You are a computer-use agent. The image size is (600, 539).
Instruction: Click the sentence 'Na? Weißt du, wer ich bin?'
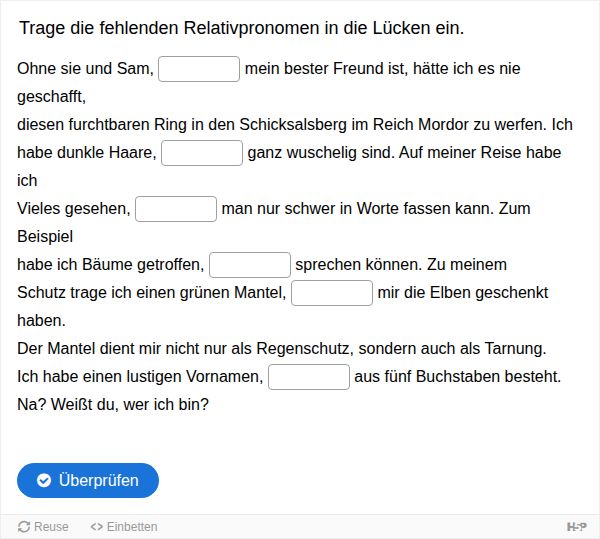(113, 404)
